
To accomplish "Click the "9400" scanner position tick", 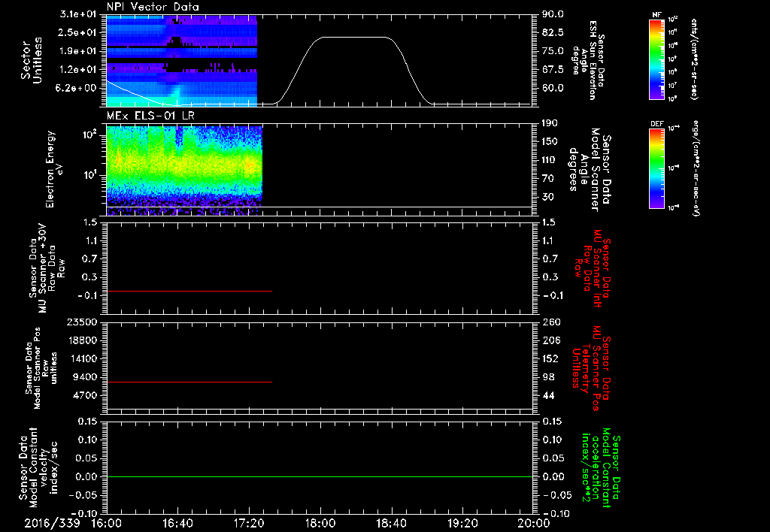I will [x=86, y=377].
